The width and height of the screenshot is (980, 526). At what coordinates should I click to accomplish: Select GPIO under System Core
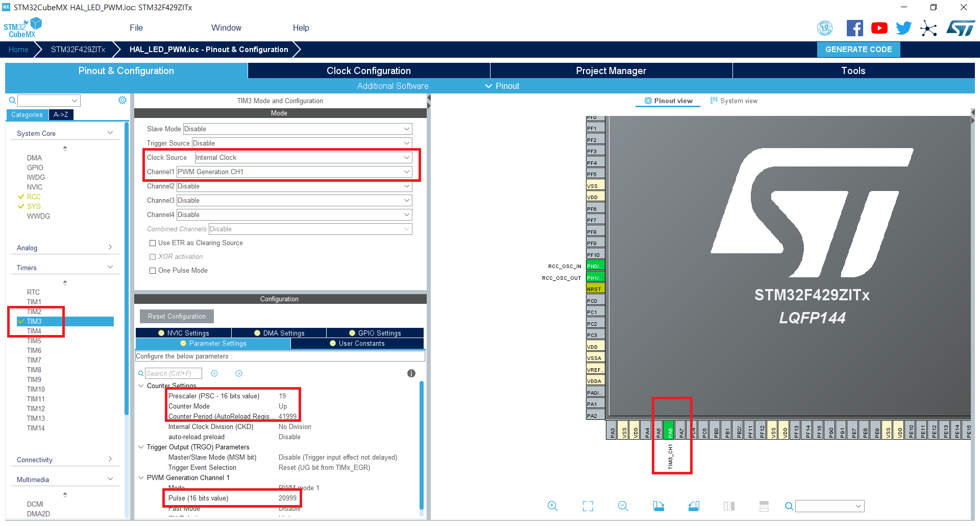click(x=35, y=168)
